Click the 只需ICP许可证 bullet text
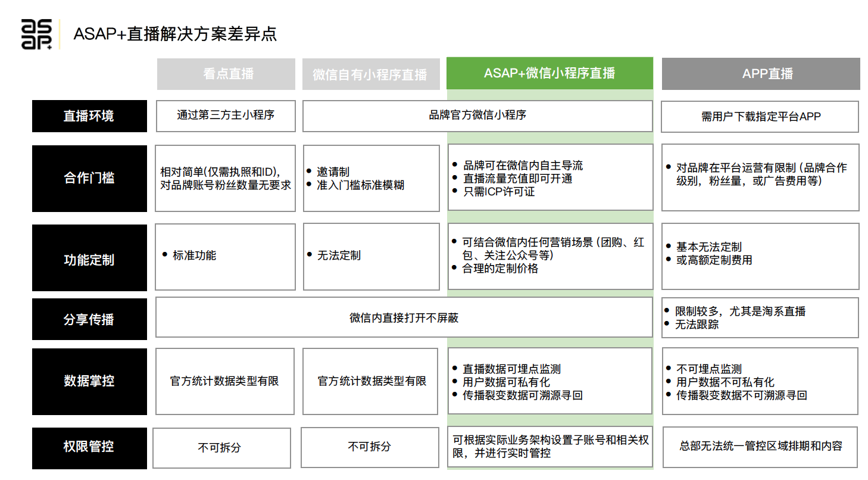Viewport: 868px width, 480px height. (x=499, y=192)
